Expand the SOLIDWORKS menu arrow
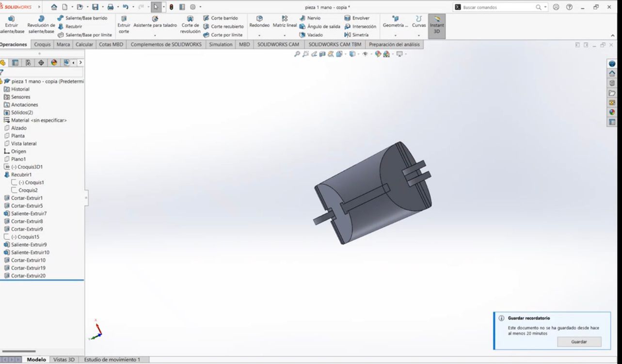The image size is (622, 364). point(39,7)
